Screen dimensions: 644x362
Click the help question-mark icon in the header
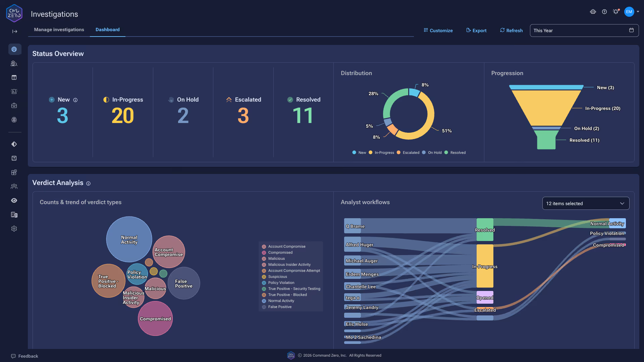[x=604, y=11]
